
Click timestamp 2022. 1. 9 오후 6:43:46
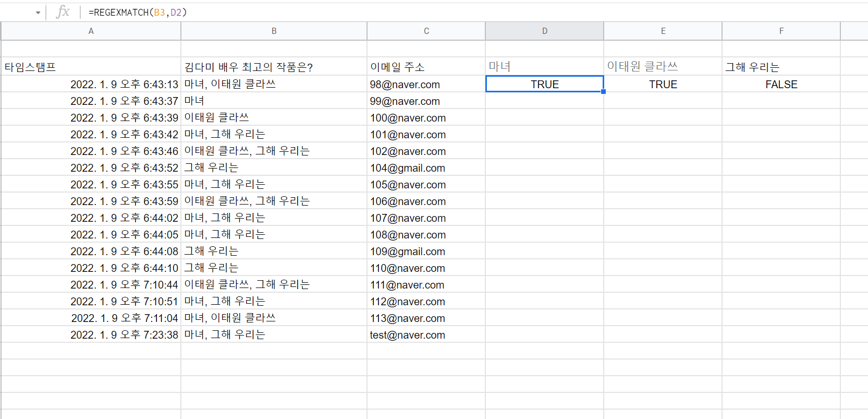pos(91,151)
